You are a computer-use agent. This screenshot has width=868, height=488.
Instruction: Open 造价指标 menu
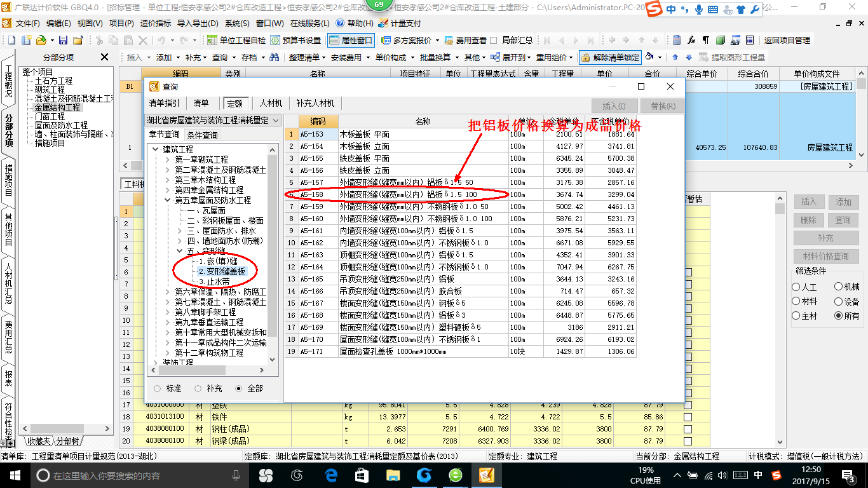(156, 24)
